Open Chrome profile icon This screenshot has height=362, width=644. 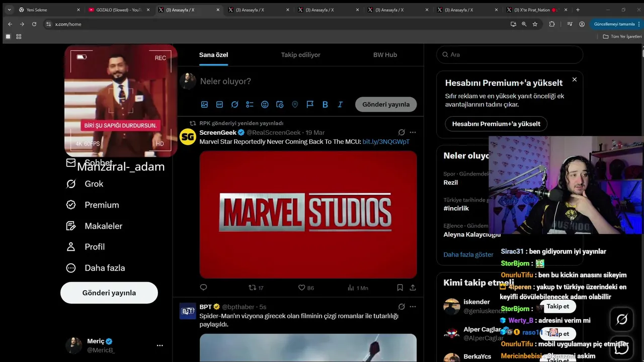click(x=582, y=24)
